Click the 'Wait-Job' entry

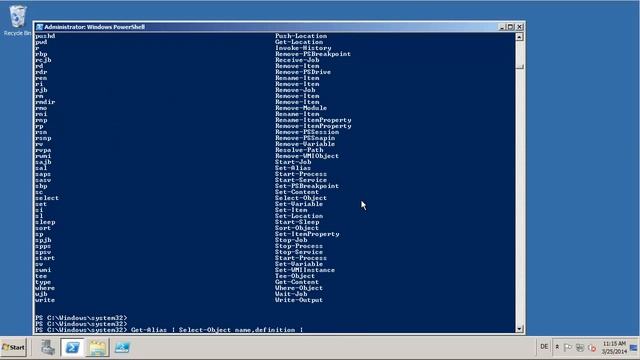291,294
